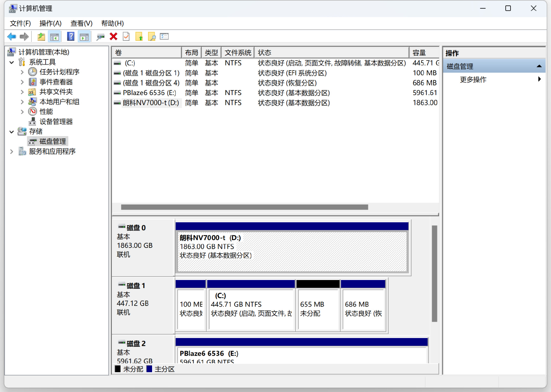This screenshot has width=551, height=392.
Task: Toggle the Show/Hide Console Tree icon
Action: 55,37
